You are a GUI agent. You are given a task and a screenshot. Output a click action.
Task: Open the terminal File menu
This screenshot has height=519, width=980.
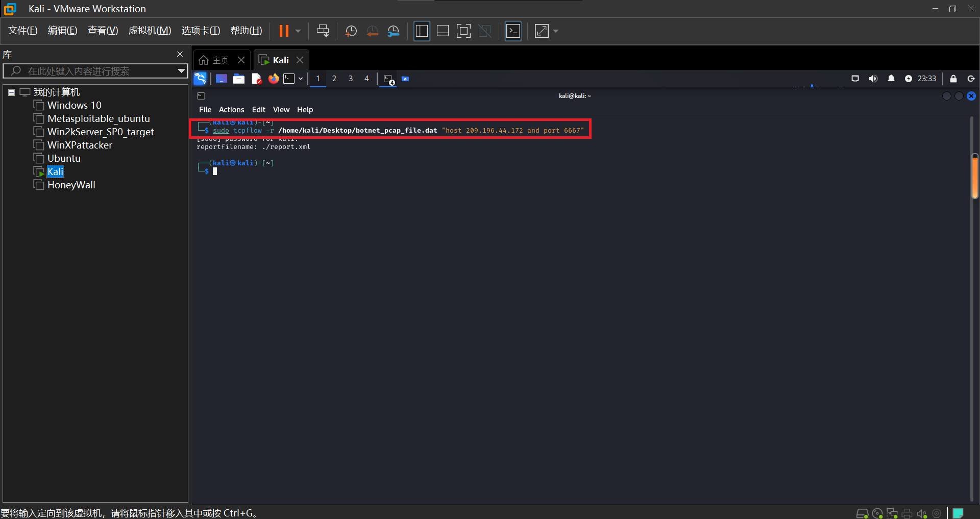pos(205,110)
